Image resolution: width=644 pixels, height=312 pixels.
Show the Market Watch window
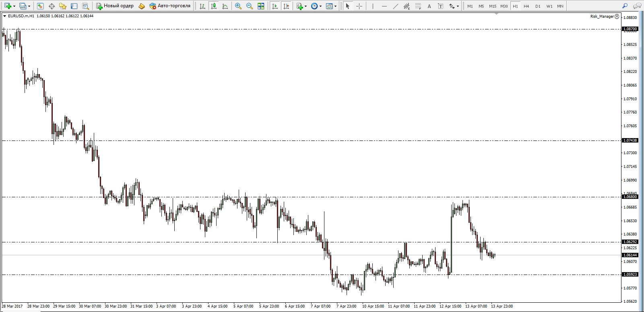[40, 6]
